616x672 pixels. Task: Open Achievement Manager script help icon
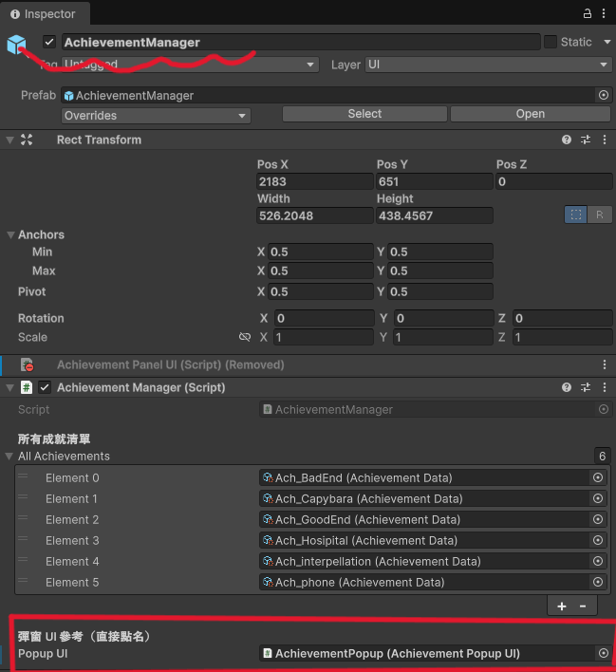pos(567,387)
